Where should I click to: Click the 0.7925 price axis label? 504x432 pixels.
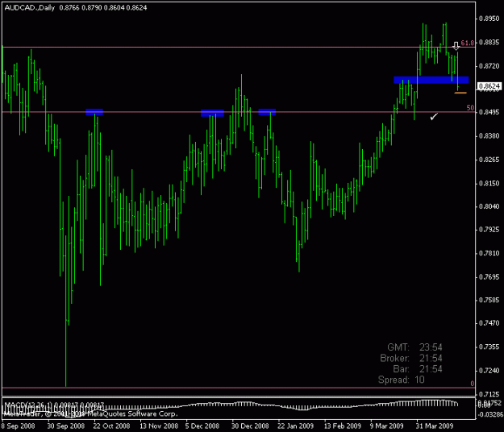pos(489,230)
